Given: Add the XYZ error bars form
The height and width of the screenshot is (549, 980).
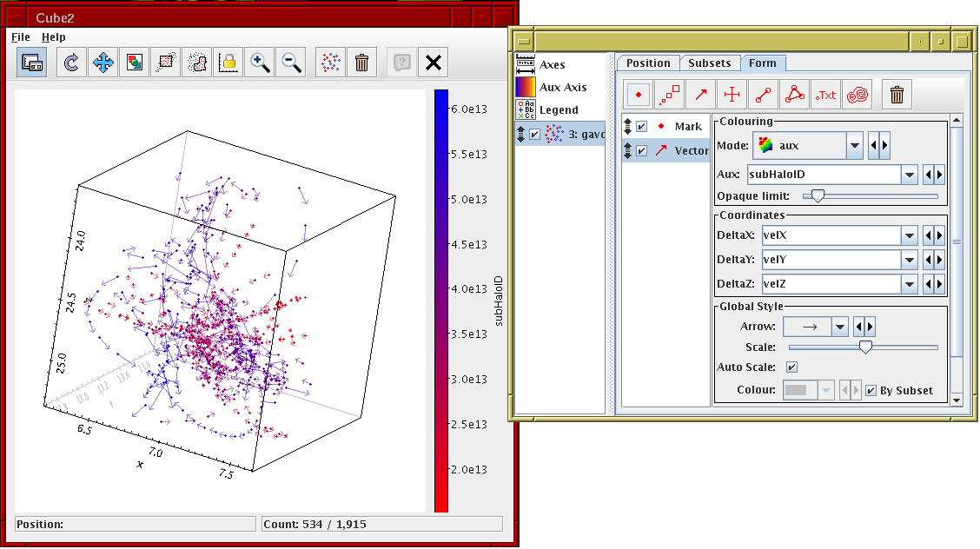Looking at the screenshot, I should pyautogui.click(x=732, y=95).
